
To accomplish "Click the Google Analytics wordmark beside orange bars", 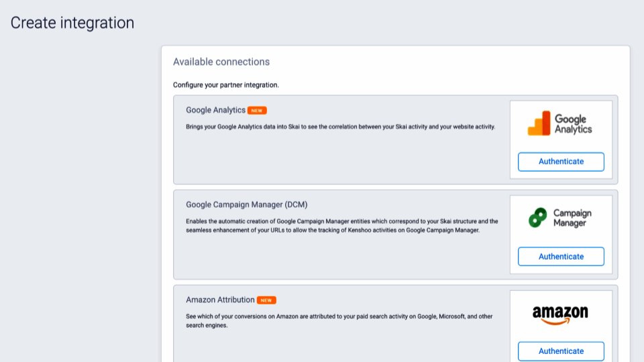I will [x=573, y=124].
